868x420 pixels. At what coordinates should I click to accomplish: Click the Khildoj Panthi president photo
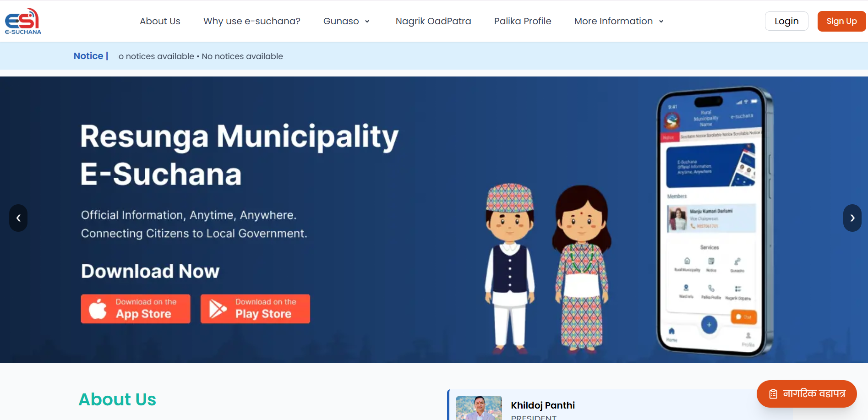tap(479, 408)
